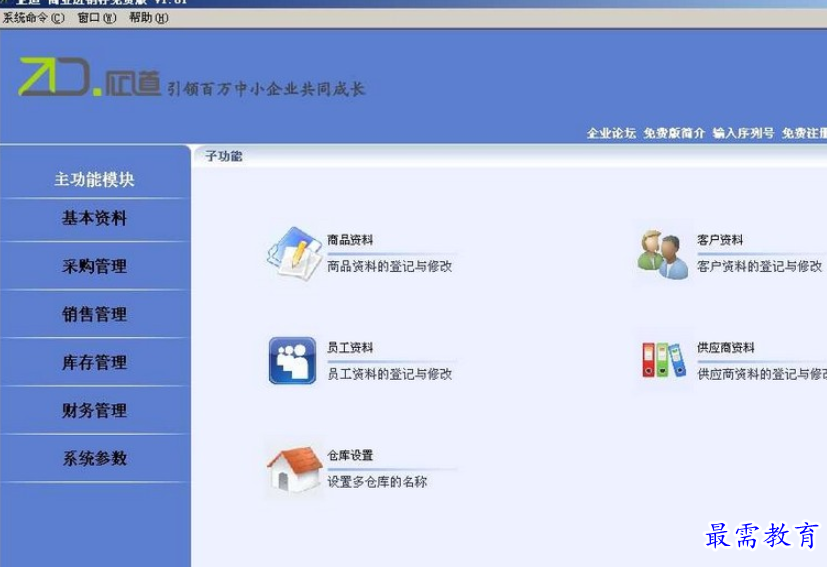827x567 pixels.
Task: Select the 财务管理 module
Action: click(94, 410)
